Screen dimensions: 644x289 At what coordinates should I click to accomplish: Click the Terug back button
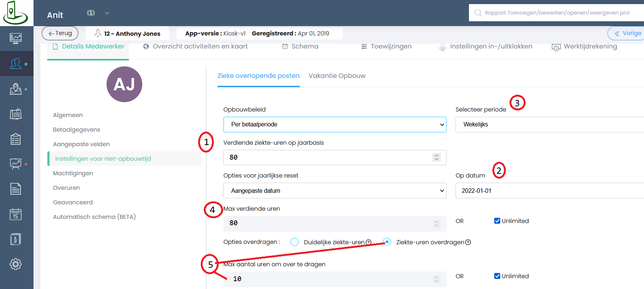(x=60, y=33)
